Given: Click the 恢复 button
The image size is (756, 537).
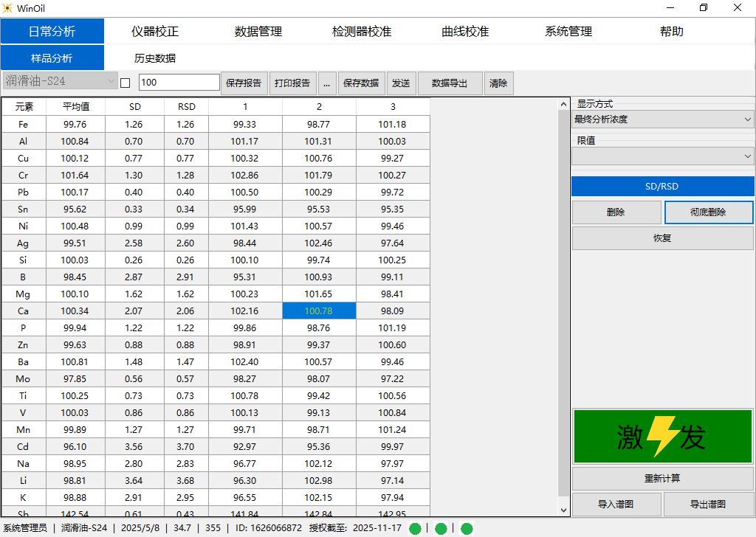Looking at the screenshot, I should (x=662, y=238).
